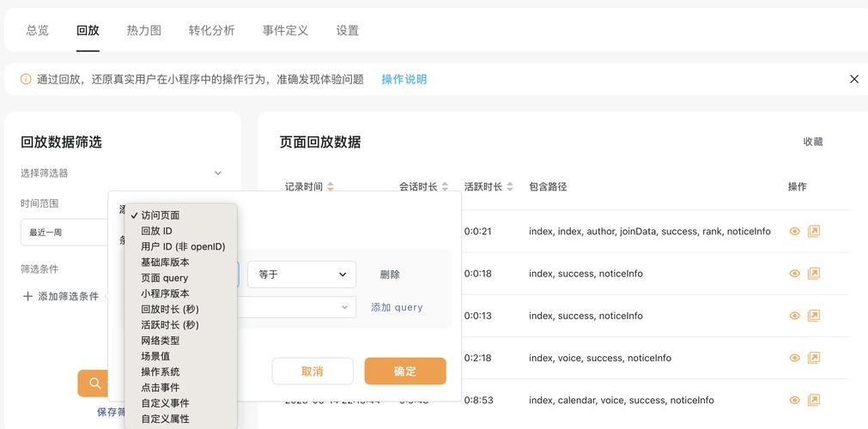Open the empty value dropdown beside 添加 query
This screenshot has width=868, height=429.
297,307
